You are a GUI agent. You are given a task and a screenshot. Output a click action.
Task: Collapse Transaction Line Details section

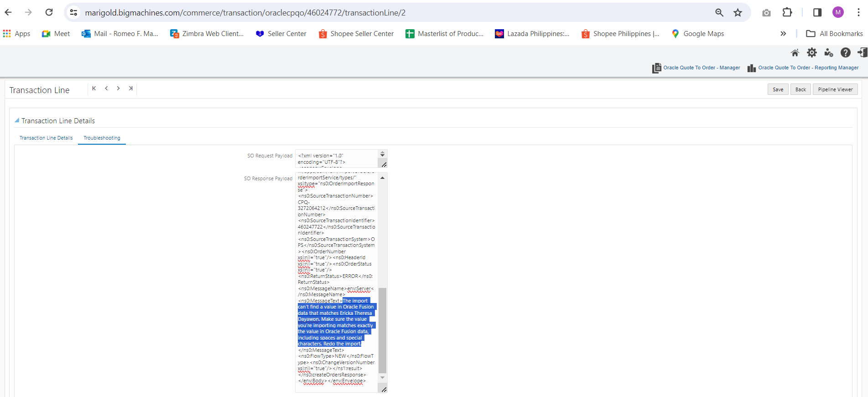(x=17, y=120)
